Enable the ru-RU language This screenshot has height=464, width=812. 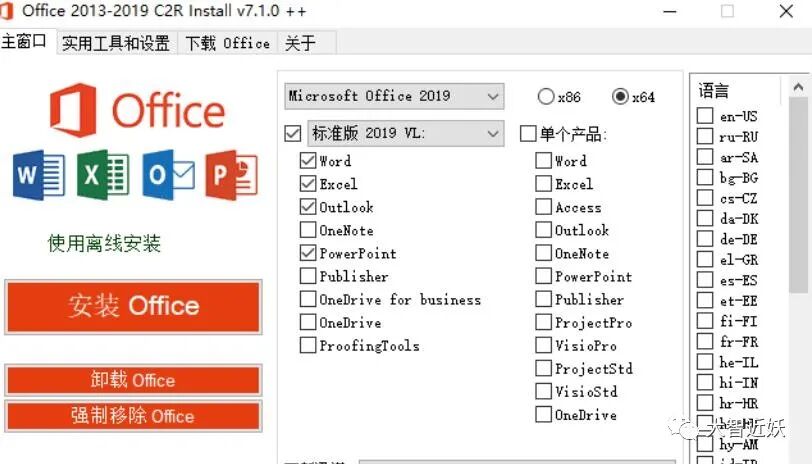tap(705, 136)
